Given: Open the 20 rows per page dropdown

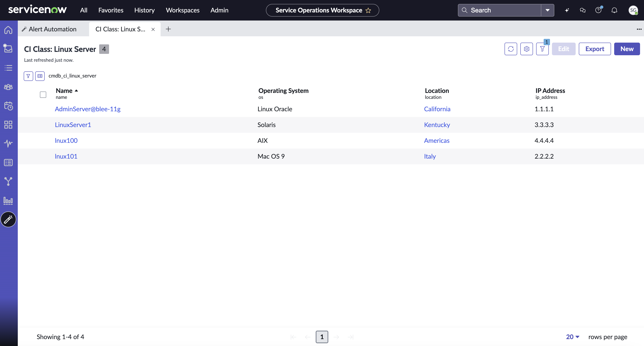Looking at the screenshot, I should click(x=572, y=337).
